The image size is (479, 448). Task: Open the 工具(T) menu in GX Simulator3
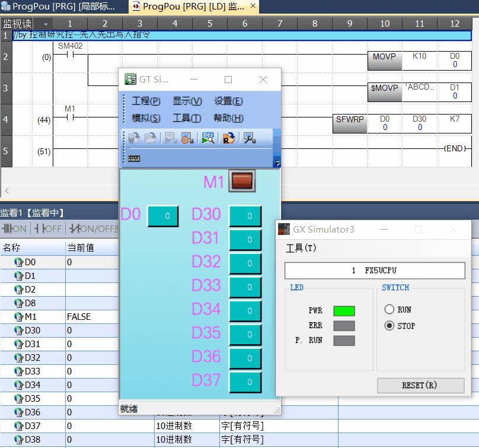[x=301, y=248]
